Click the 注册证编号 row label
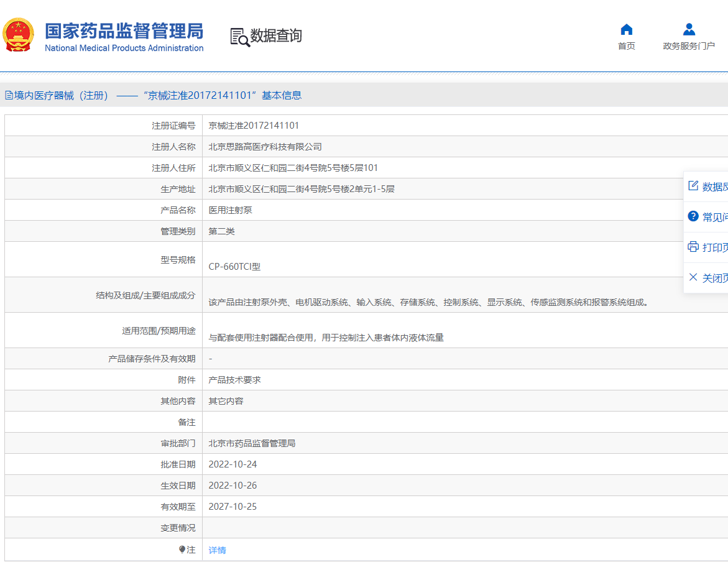Viewport: 728px width, 562px height. click(173, 126)
